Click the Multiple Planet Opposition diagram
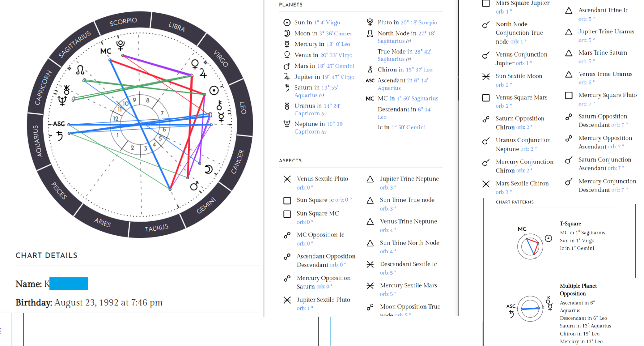 pos(530,309)
